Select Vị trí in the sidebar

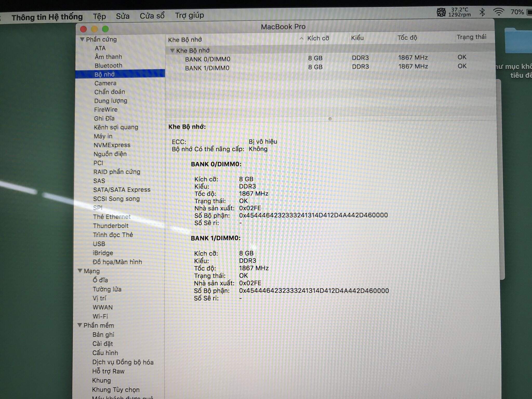coord(99,298)
